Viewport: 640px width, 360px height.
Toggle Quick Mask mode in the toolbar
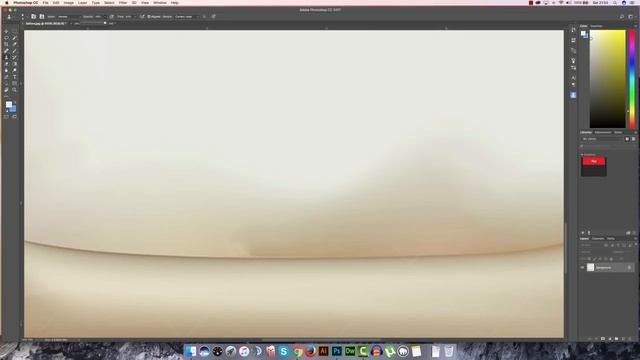[x=6, y=117]
